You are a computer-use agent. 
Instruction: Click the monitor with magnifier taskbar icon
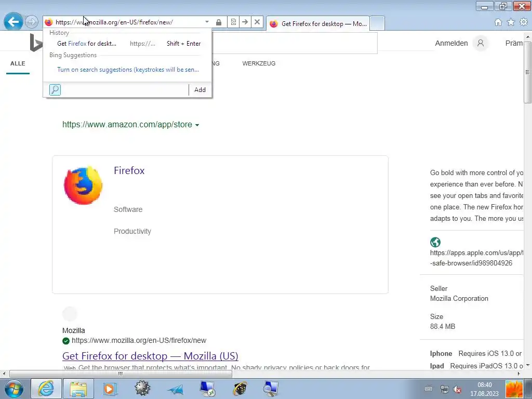pyautogui.click(x=271, y=389)
